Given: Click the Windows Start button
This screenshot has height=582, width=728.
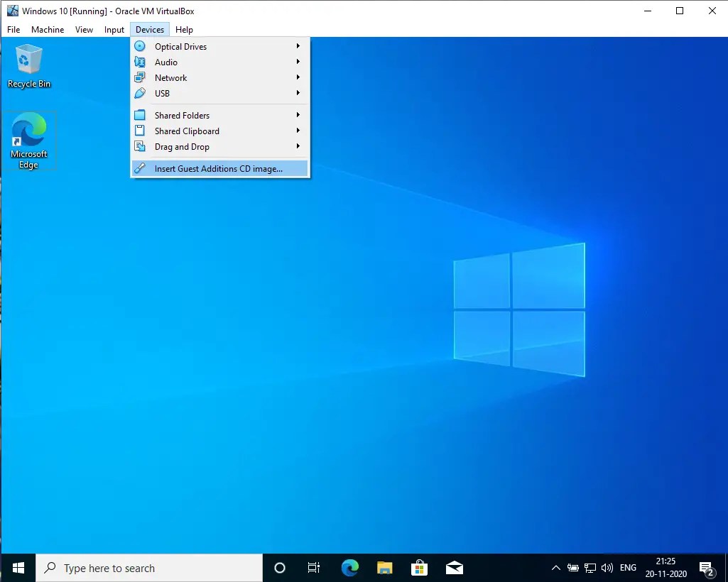Looking at the screenshot, I should [x=18, y=568].
